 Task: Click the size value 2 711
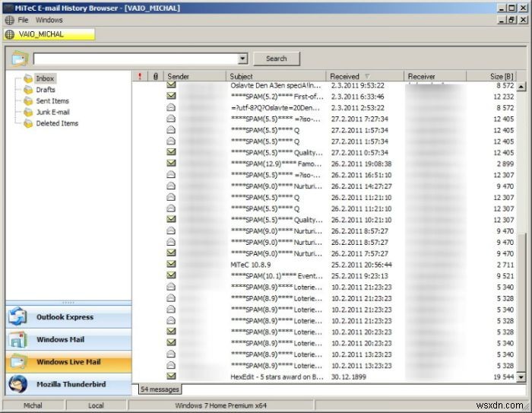[x=505, y=265]
